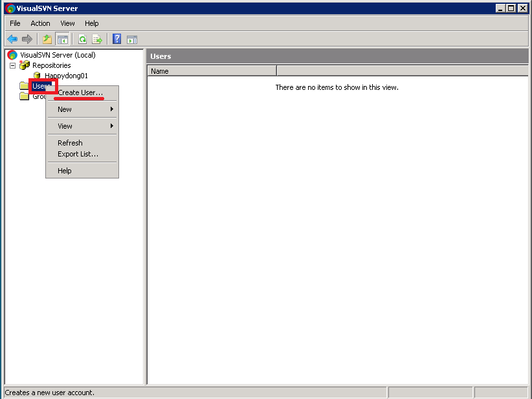The height and width of the screenshot is (399, 532).
Task: Select VisualSVN Server (Local) root node
Action: coord(58,55)
